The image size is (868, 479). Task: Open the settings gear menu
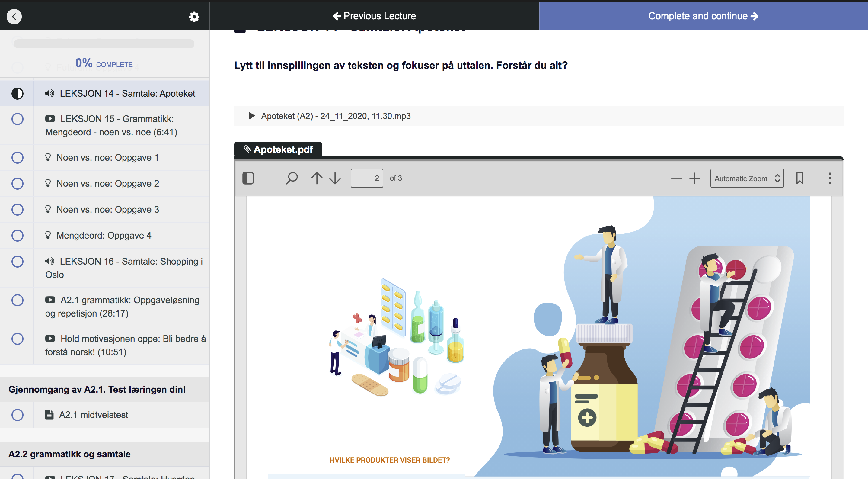click(194, 17)
